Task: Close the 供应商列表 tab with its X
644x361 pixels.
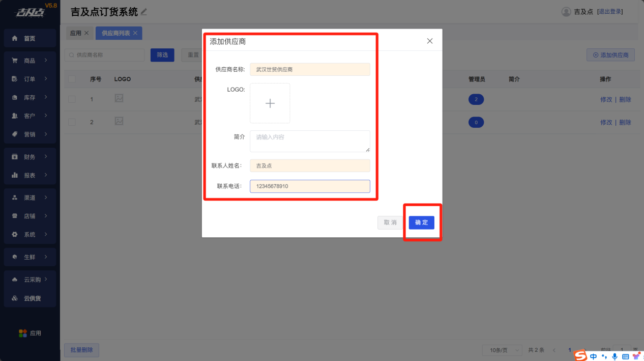Action: [x=135, y=33]
